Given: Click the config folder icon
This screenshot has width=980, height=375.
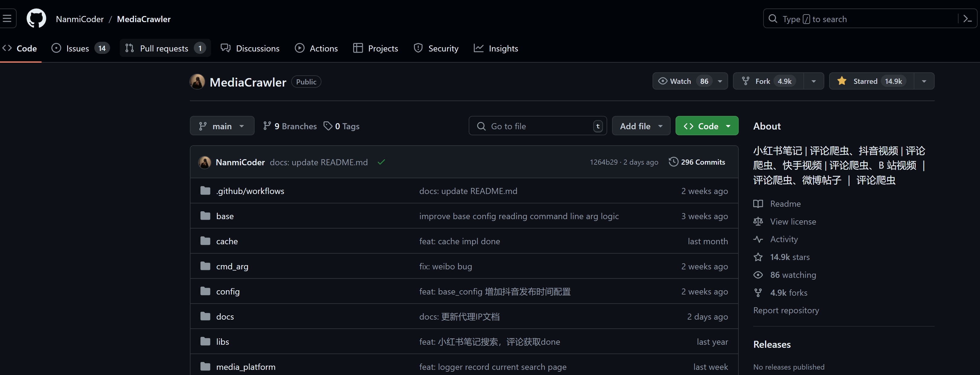Looking at the screenshot, I should (205, 291).
